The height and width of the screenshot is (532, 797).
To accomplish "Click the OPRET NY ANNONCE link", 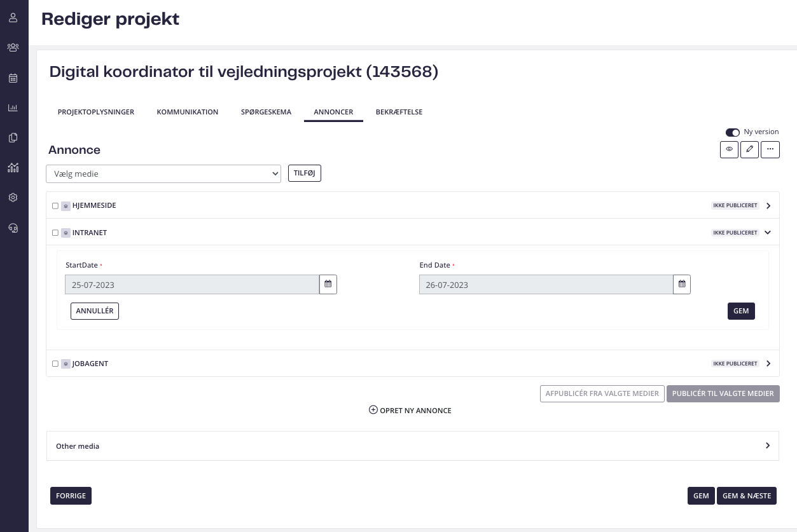I will pyautogui.click(x=410, y=411).
